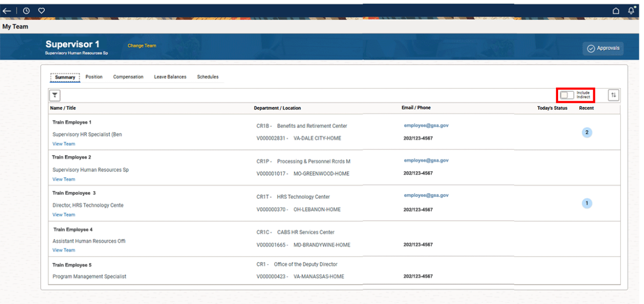644x304 pixels.
Task: Click the back arrow icon
Action: pos(7,10)
